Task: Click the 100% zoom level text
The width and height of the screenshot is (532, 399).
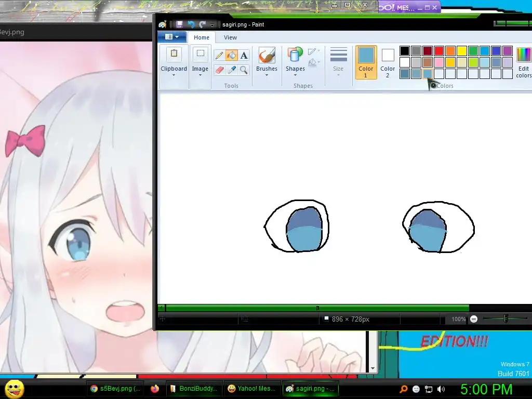Action: tap(458, 319)
